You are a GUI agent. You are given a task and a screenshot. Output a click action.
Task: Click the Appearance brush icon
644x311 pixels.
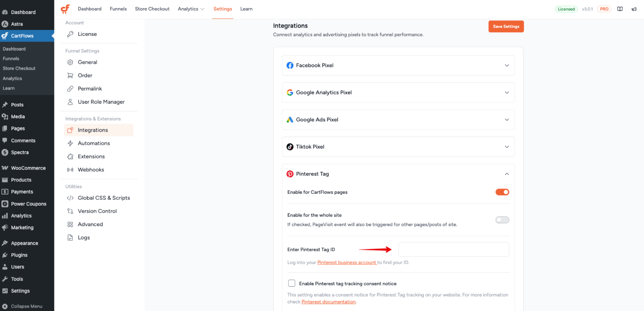(5, 243)
